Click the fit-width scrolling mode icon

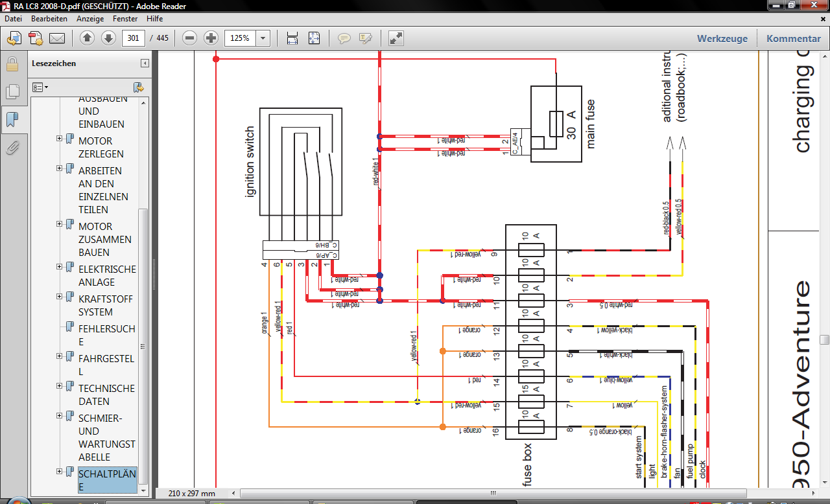[x=292, y=38]
